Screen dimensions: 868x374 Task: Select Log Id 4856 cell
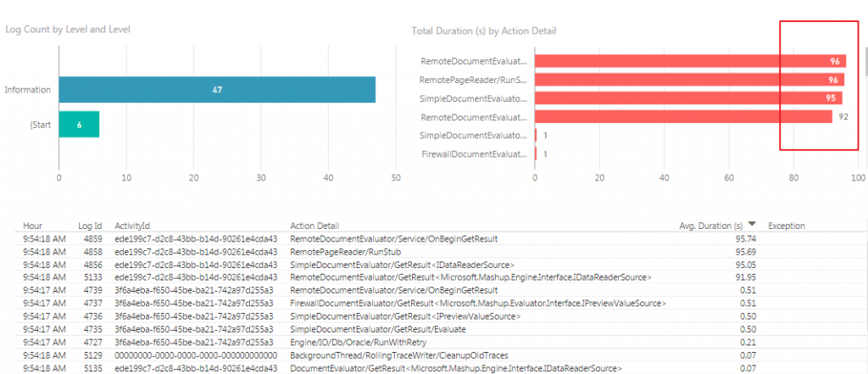(x=93, y=265)
